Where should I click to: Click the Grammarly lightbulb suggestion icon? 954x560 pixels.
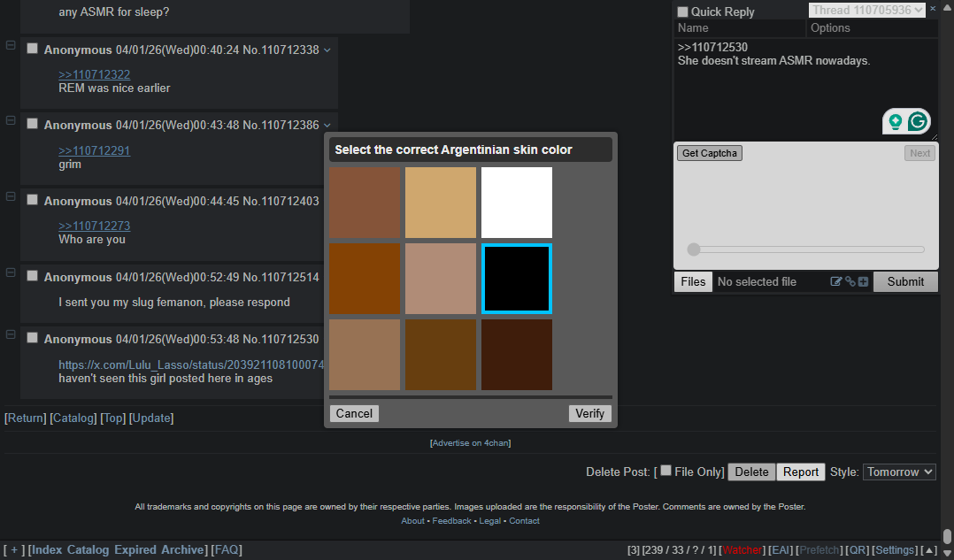(x=895, y=121)
